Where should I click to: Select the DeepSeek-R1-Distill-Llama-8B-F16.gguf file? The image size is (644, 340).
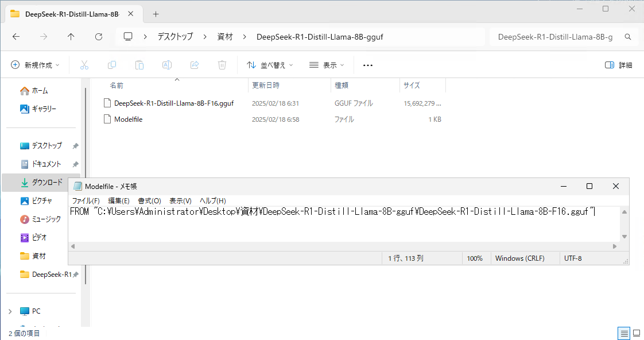174,103
